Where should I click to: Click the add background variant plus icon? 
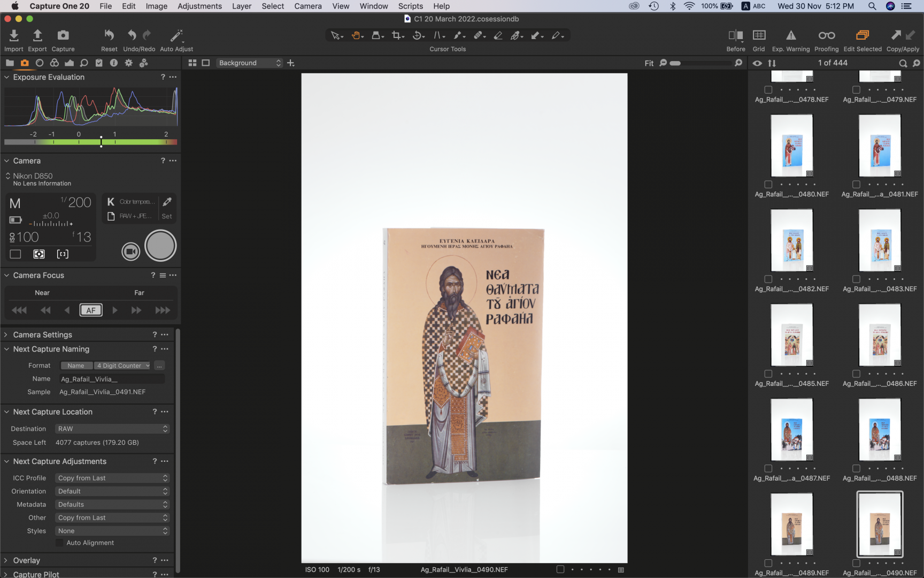tap(291, 63)
